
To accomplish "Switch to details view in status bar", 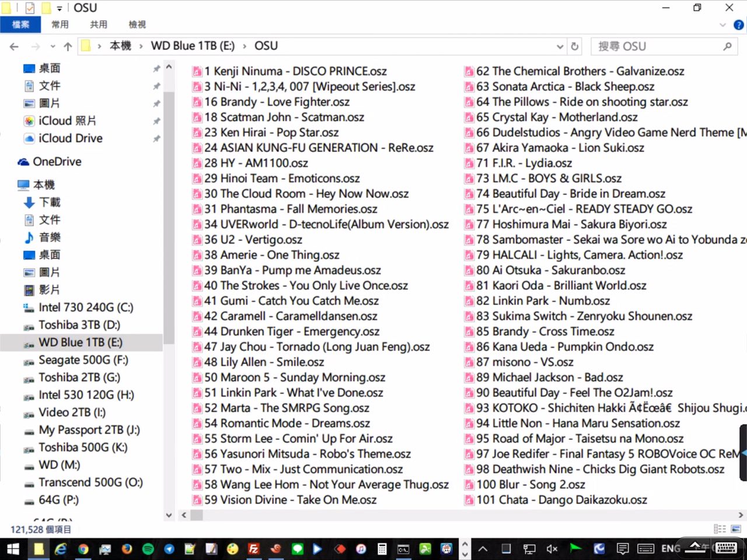I will [720, 529].
